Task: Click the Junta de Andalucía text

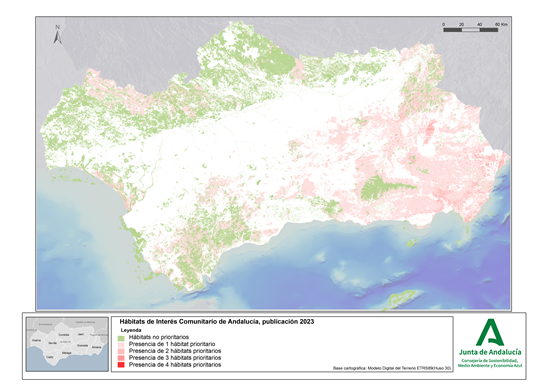Action: [x=490, y=352]
